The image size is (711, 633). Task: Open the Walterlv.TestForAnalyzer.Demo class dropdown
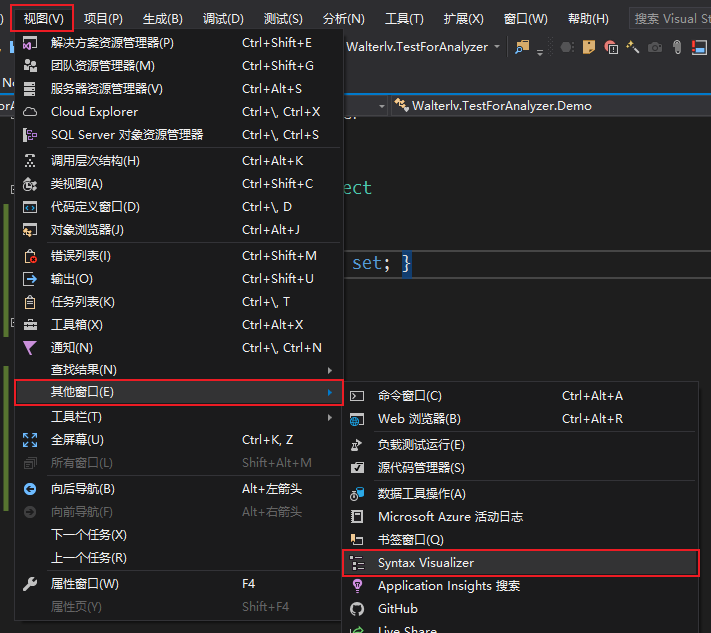551,106
